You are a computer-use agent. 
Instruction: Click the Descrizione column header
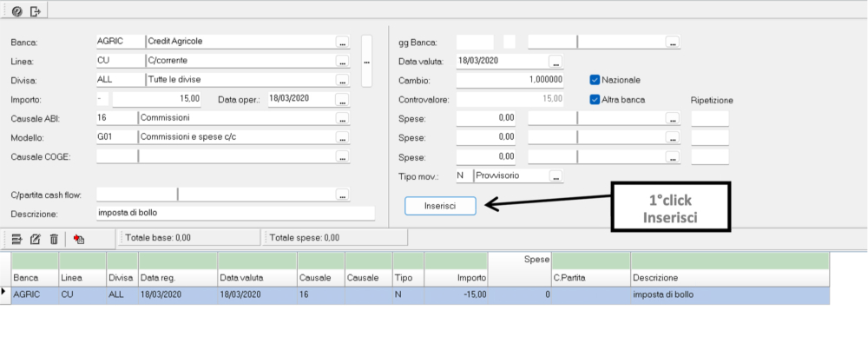coord(730,277)
